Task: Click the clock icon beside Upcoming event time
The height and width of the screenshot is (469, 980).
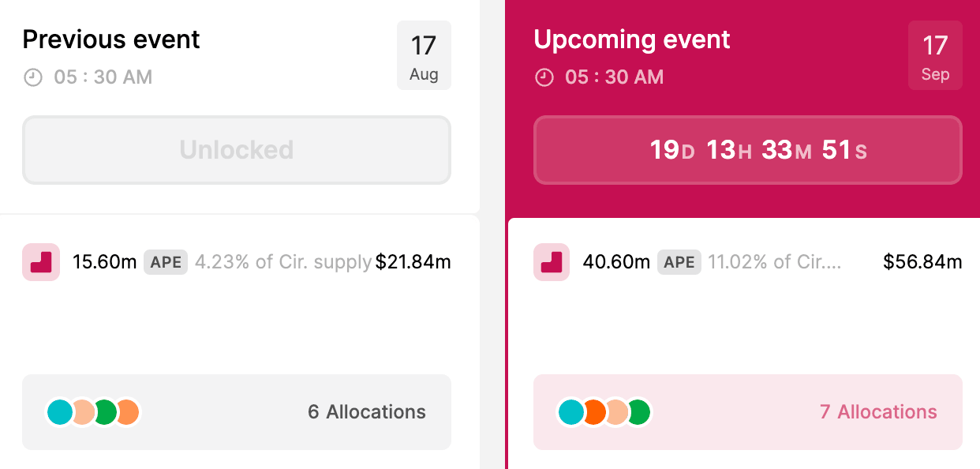Action: coord(543,77)
